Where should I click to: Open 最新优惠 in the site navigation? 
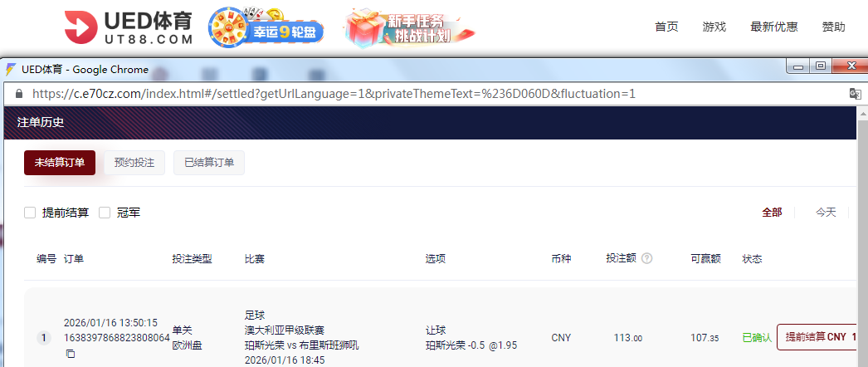click(774, 27)
